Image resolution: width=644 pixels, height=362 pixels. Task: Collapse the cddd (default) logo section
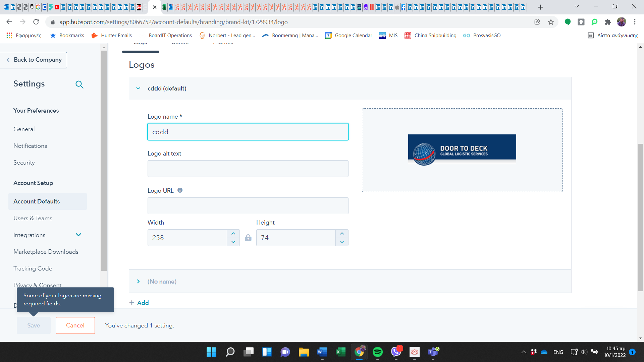click(x=138, y=88)
